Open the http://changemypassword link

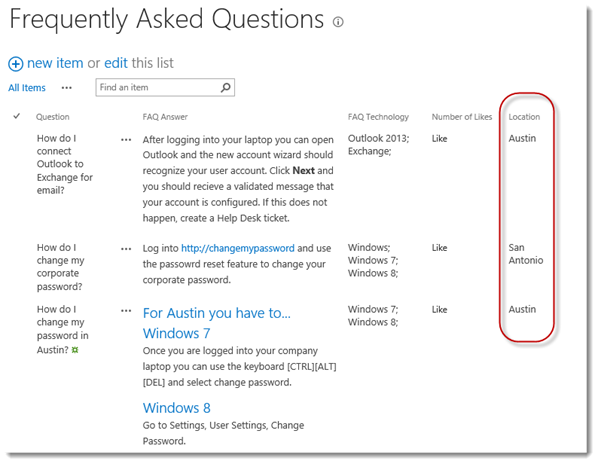click(238, 248)
